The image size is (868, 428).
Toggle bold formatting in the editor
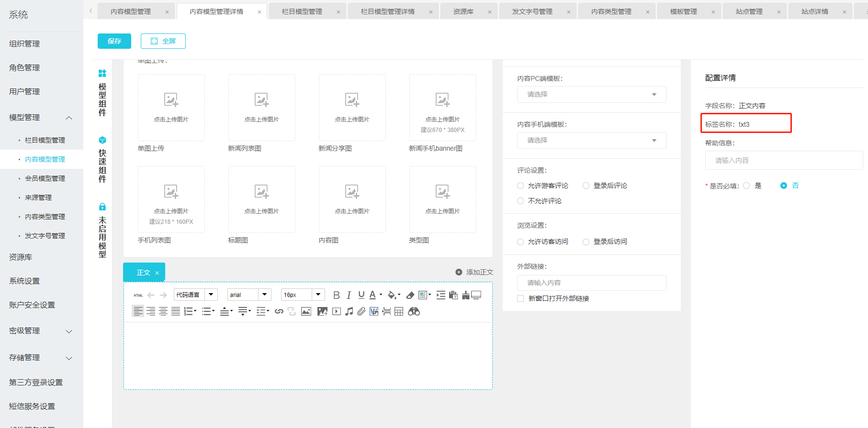[336, 295]
